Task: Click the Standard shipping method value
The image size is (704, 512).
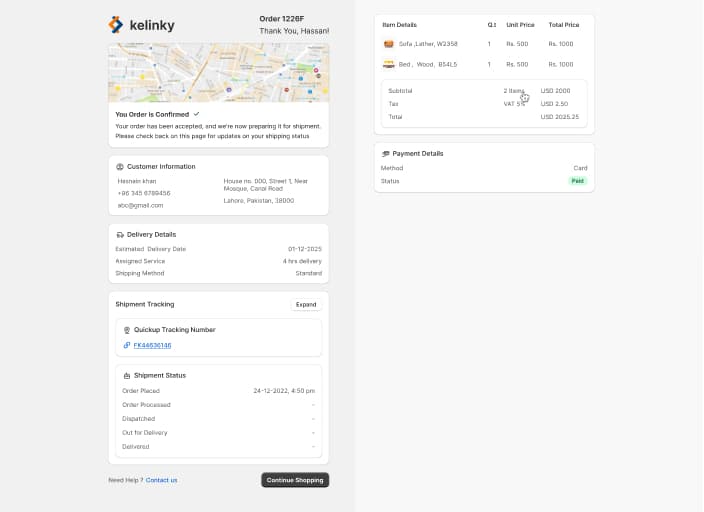Action: (x=308, y=273)
